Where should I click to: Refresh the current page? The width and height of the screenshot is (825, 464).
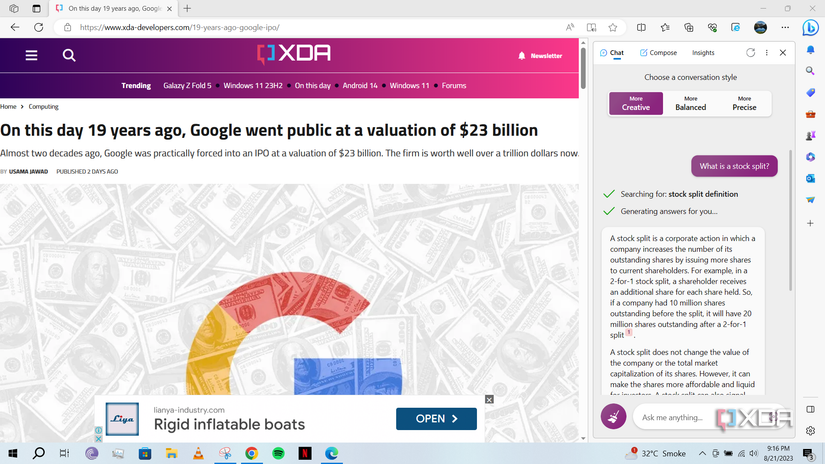(38, 27)
